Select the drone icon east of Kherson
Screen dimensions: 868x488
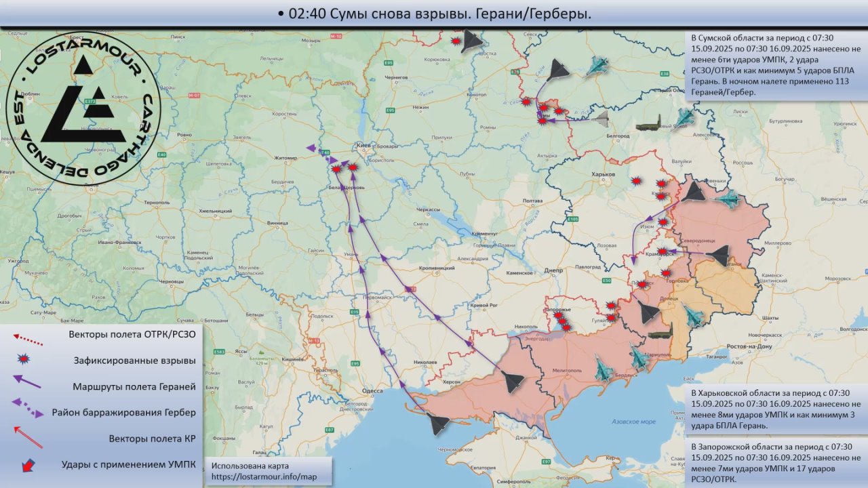[513, 382]
